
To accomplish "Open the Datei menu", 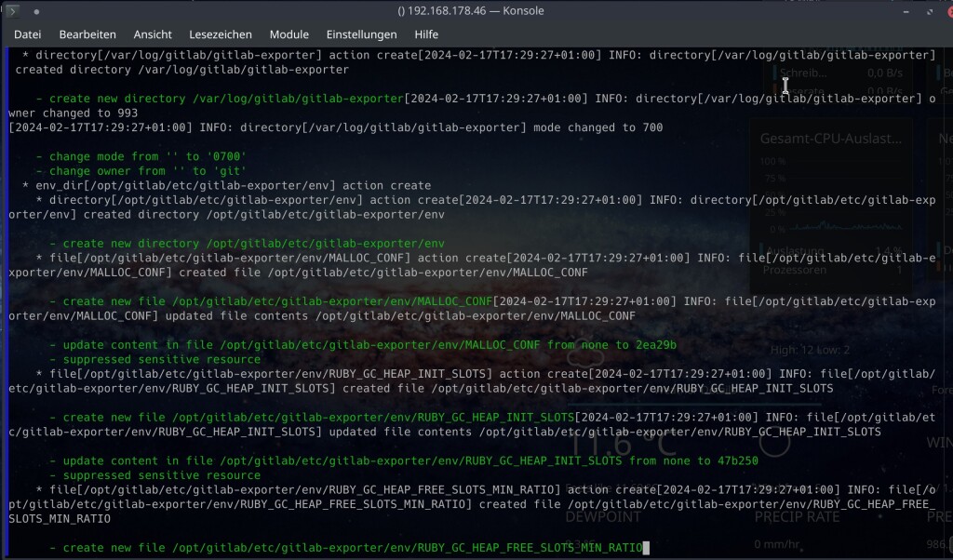I will [27, 34].
